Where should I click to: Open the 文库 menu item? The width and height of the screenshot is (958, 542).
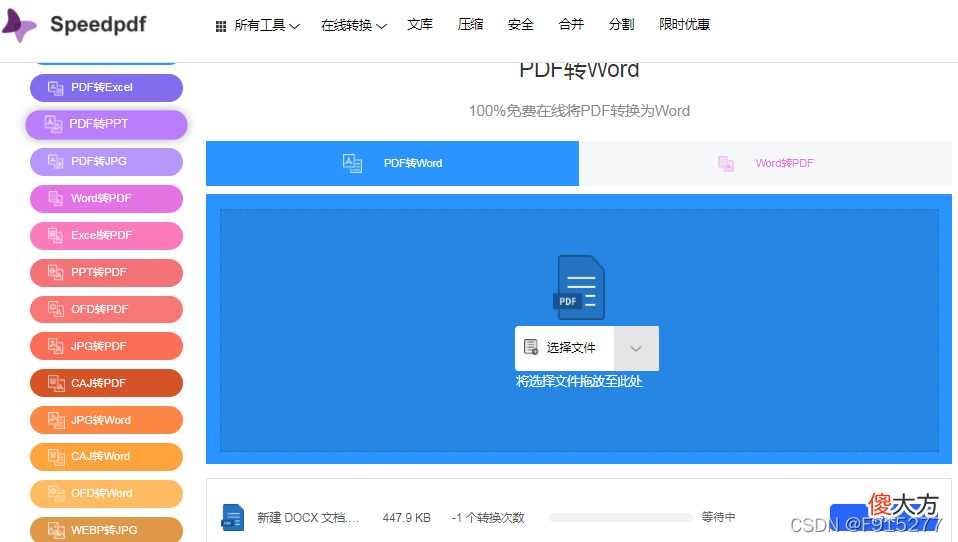click(420, 24)
